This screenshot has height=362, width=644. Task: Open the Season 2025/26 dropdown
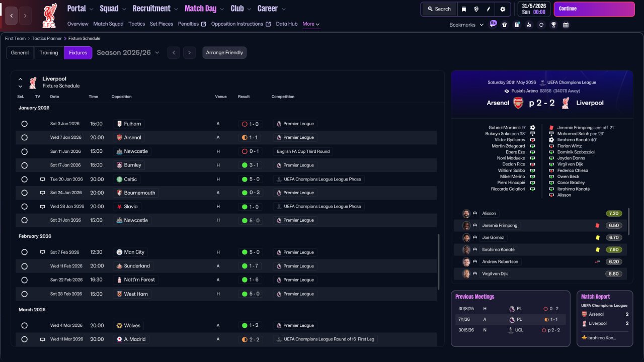tap(128, 53)
